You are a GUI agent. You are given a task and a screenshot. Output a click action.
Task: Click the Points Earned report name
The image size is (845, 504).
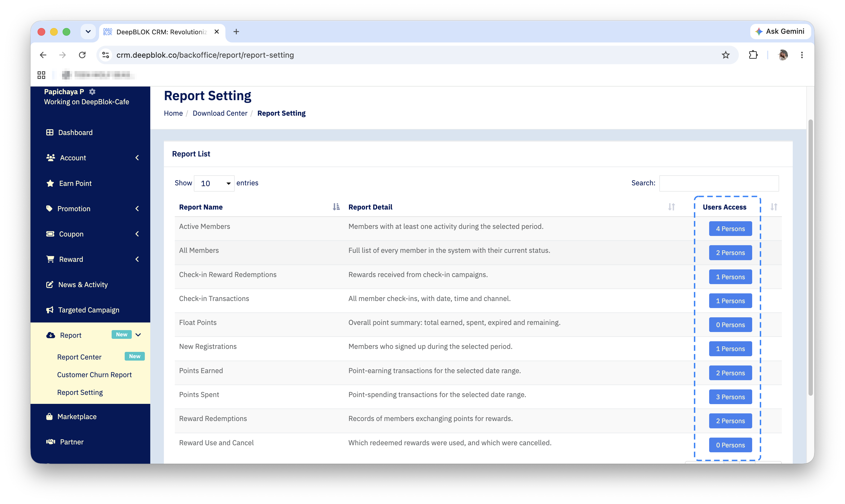(201, 371)
